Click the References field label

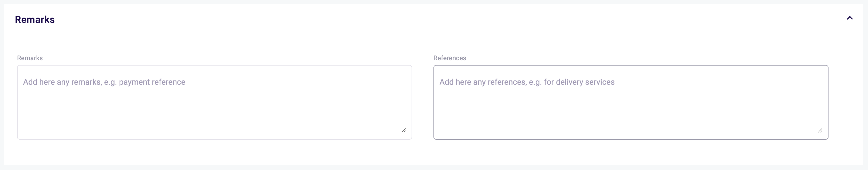pyautogui.click(x=449, y=58)
